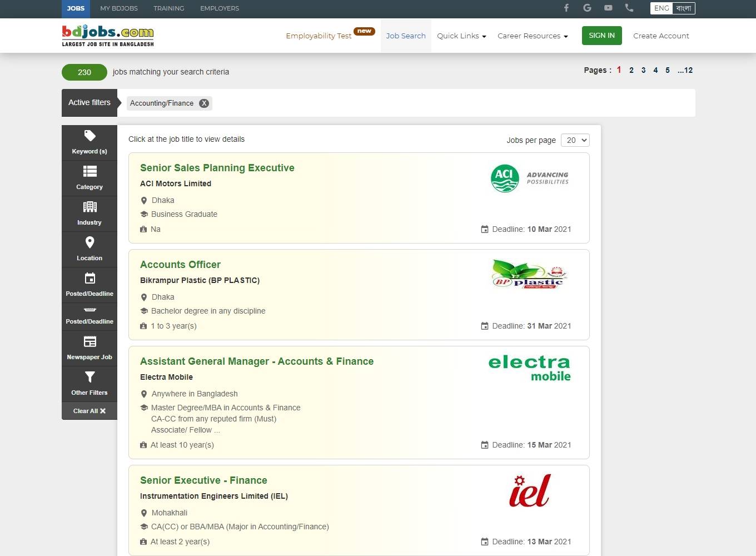Click the Deadline 10 Mar 2021 text
Screen dimensions: 756x556
click(x=531, y=229)
